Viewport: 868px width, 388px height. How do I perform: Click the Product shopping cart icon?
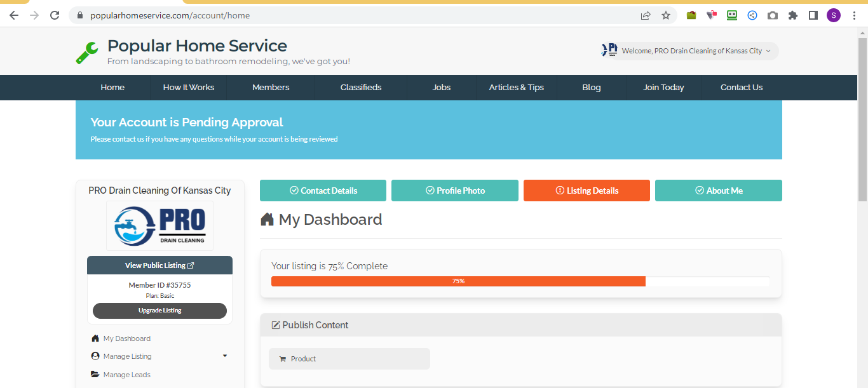click(x=283, y=359)
